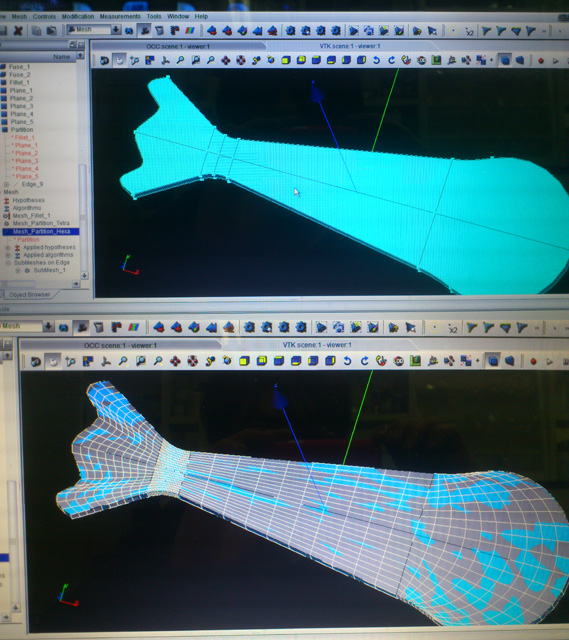
Task: Click red record button in top viewer toolbar
Action: [541, 61]
